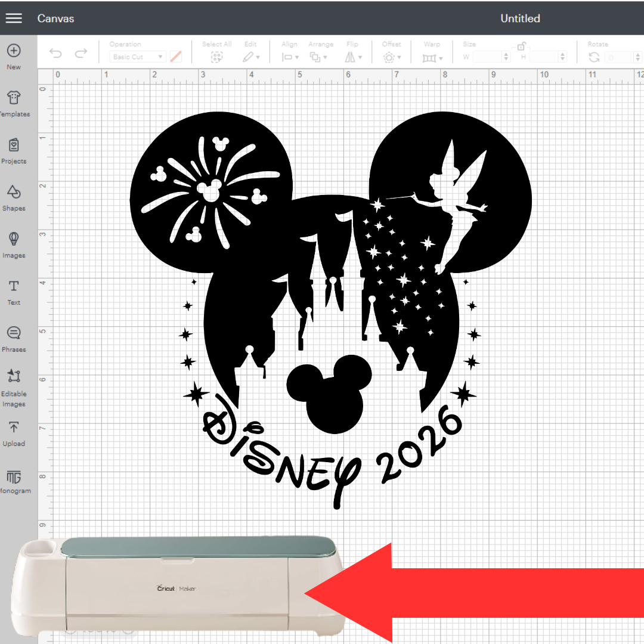Expand the Basic Cut operation dropdown
This screenshot has width=644, height=644.
tap(138, 57)
